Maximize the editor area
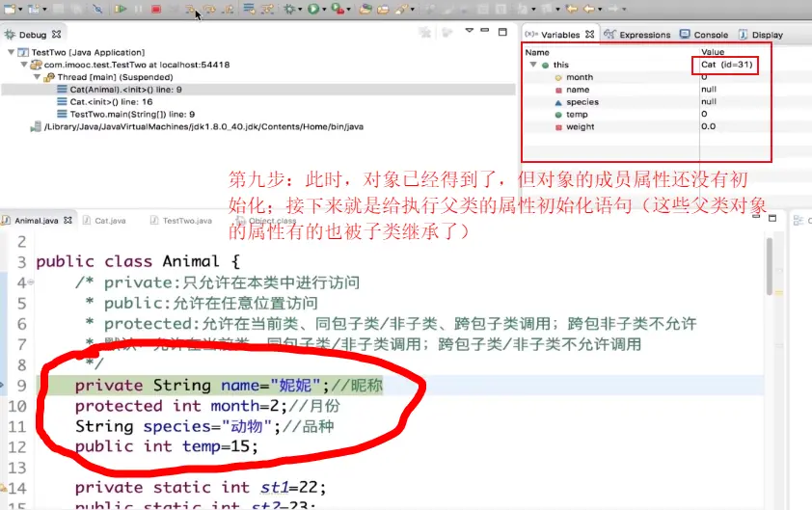Image resolution: width=812 pixels, height=510 pixels. pos(772,218)
